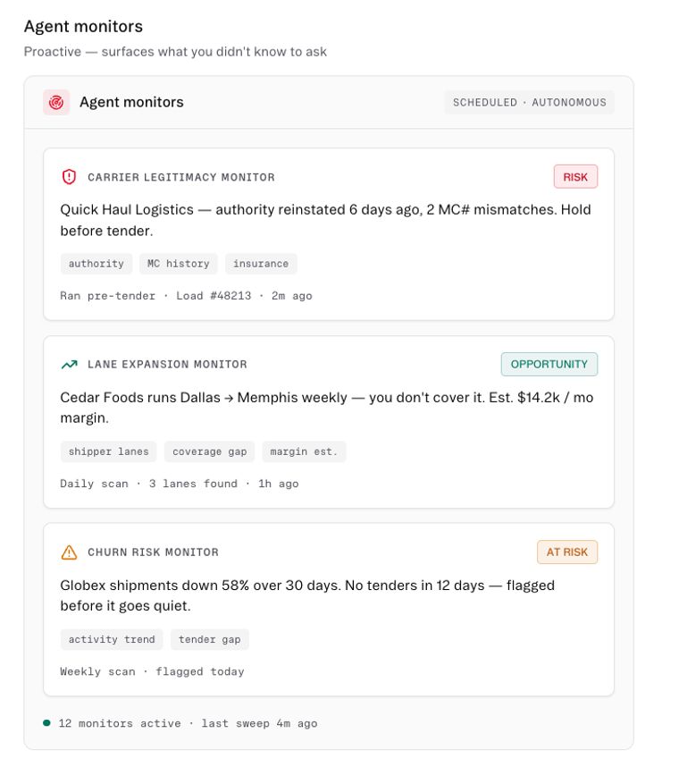Choose the activity trend tag
Viewport: 679px width, 784px height.
(x=112, y=639)
